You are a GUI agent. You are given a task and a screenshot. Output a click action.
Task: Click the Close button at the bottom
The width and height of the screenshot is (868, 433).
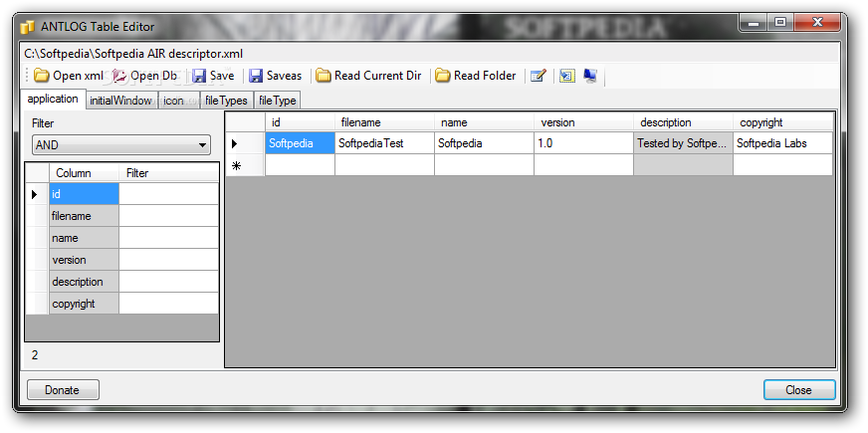point(799,390)
